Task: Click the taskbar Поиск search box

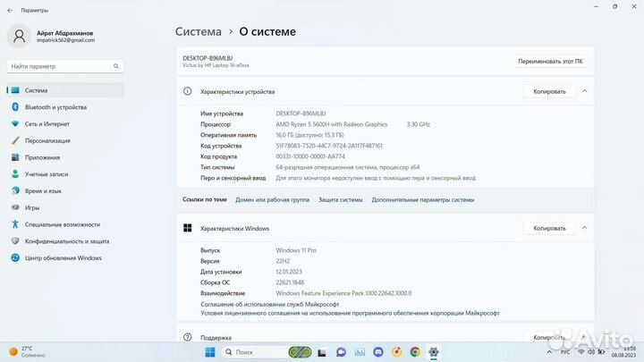Action: (255, 352)
